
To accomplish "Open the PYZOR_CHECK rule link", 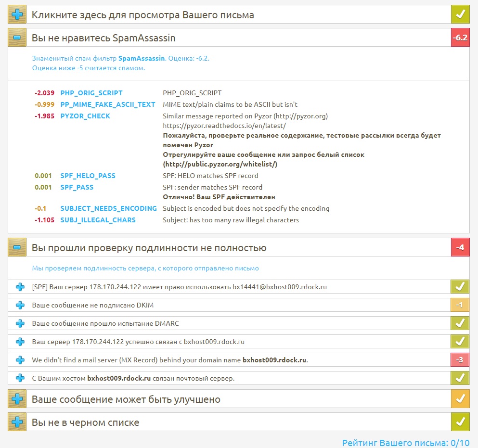I will 85,116.
